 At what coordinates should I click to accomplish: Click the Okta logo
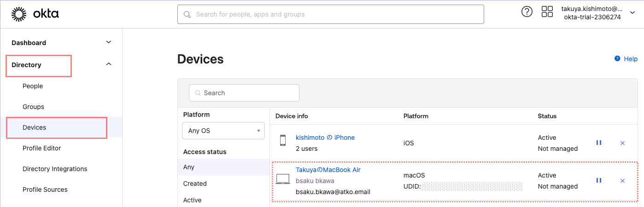[35, 14]
